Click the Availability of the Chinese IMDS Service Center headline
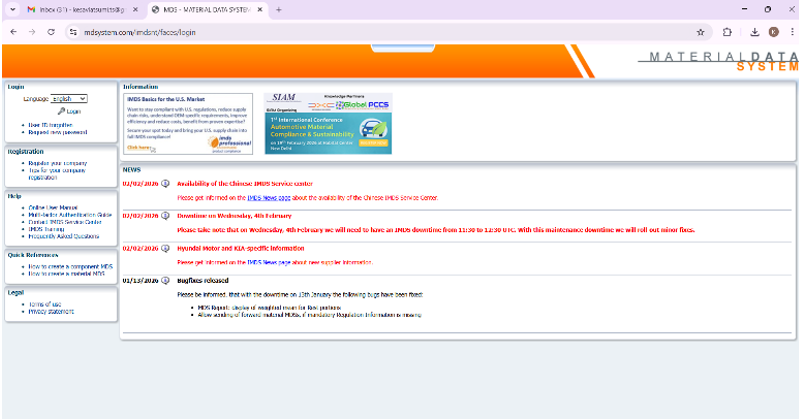 tap(245, 184)
